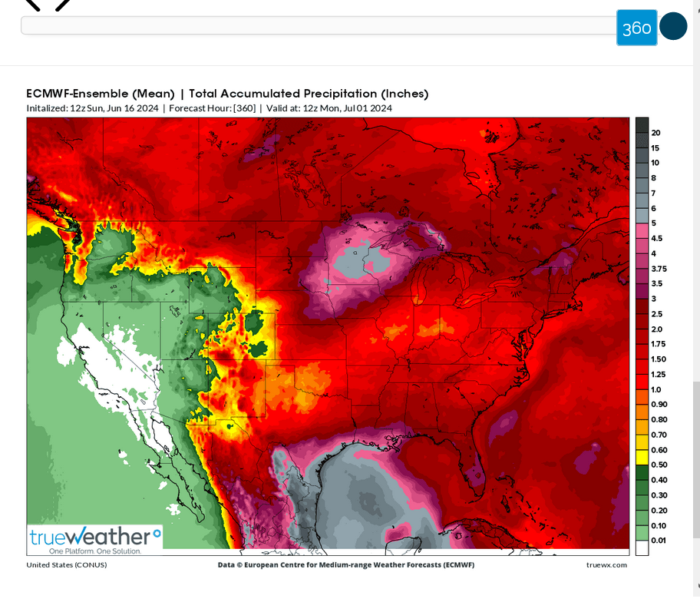Click the legend label '1.50'
700x602 pixels.
point(659,359)
